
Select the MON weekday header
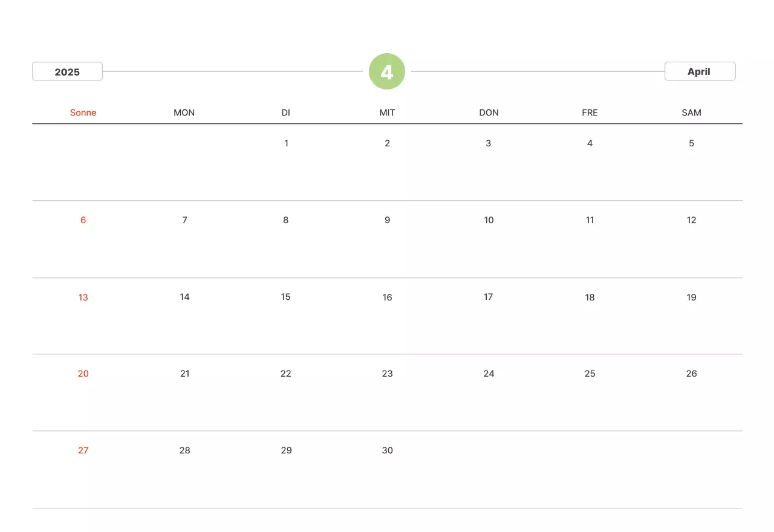(184, 112)
